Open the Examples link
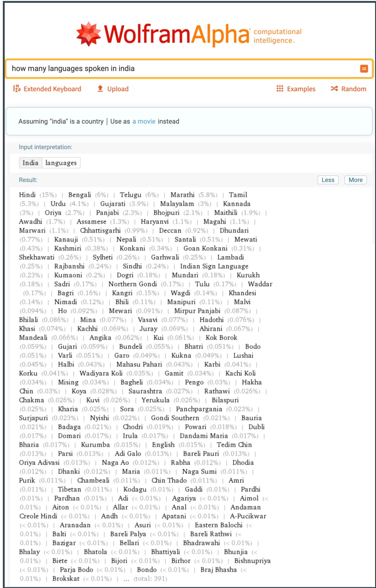Image resolution: width=376 pixels, height=588 pixels. (x=301, y=89)
